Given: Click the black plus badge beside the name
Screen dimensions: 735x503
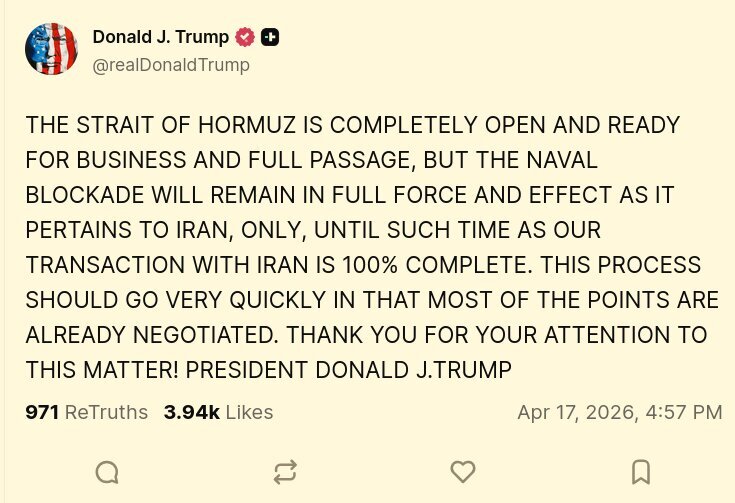Looking at the screenshot, I should click(x=270, y=38).
